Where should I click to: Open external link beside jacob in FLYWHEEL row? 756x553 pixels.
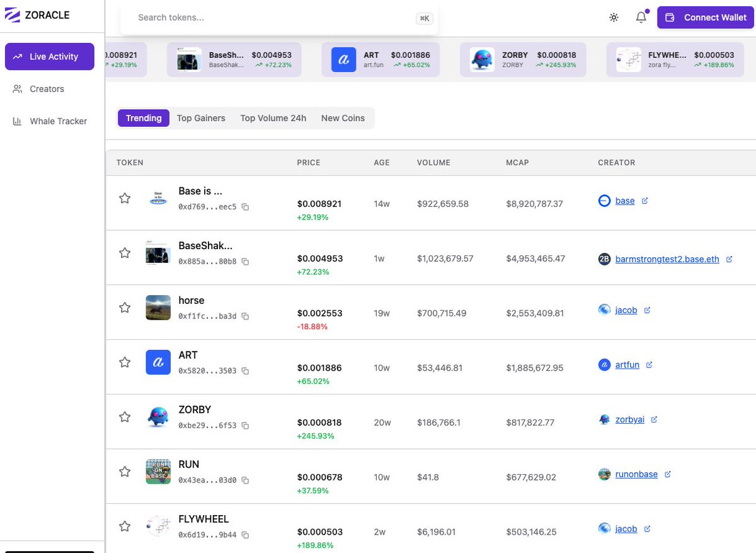647,529
